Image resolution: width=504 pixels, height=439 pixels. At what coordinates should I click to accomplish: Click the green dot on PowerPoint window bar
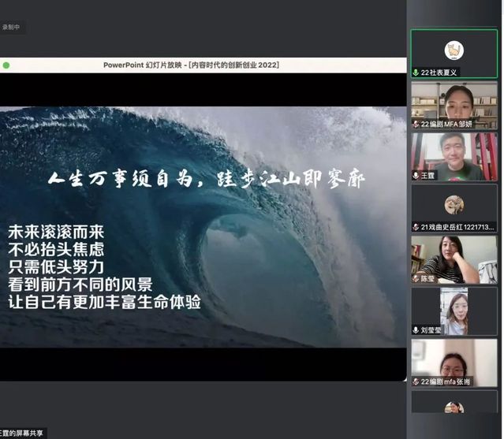pyautogui.click(x=6, y=65)
